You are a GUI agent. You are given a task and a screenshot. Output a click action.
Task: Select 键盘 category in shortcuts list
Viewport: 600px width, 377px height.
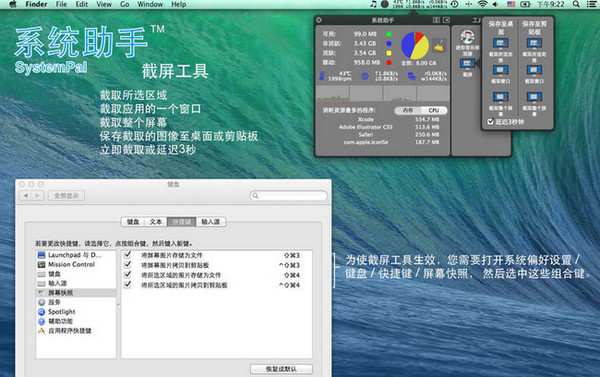(x=76, y=274)
